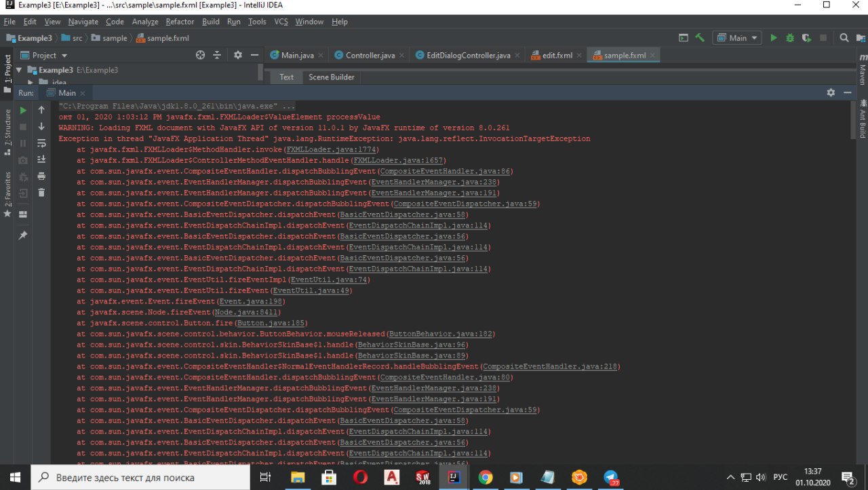
Task: Open the Main run configuration dropdown
Action: (x=737, y=38)
